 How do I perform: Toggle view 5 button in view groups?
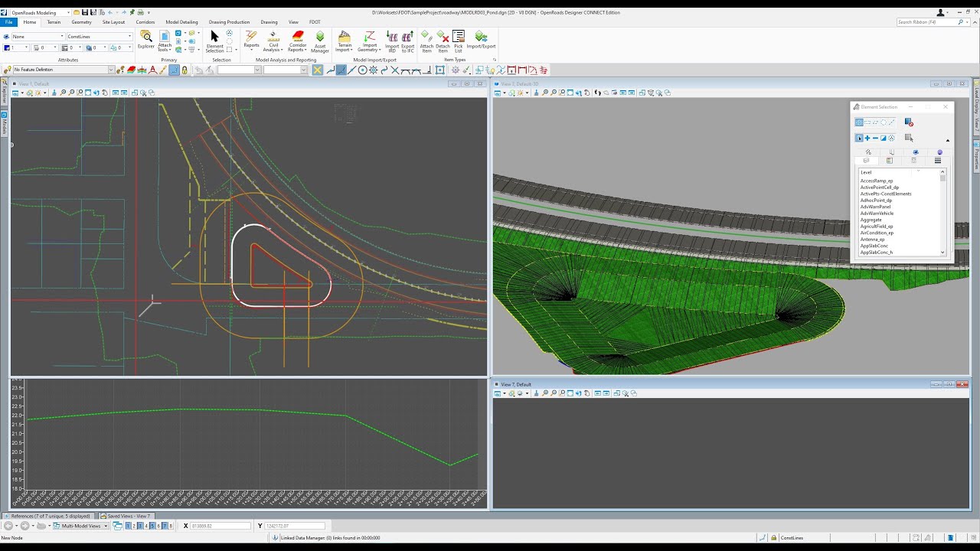coord(152,526)
